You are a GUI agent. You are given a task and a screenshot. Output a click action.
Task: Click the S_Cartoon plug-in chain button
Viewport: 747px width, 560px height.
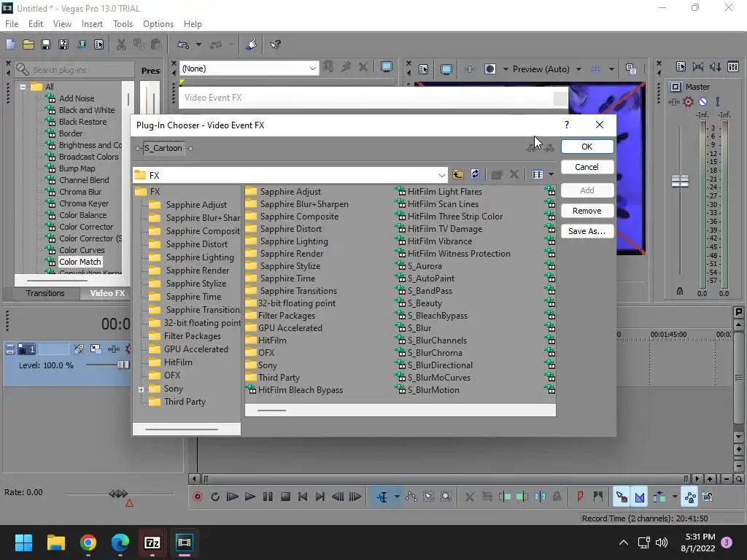[x=163, y=148]
